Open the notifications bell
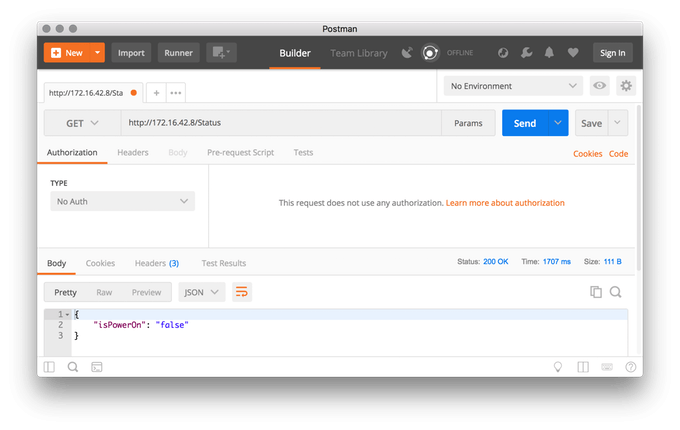The image size is (680, 430). tap(549, 53)
